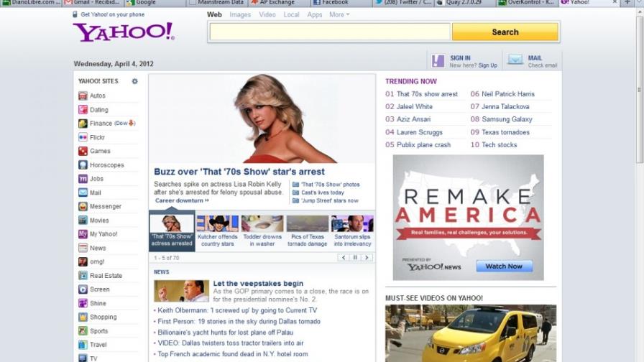Select the Images search tab
This screenshot has height=362, width=644.
tap(240, 14)
